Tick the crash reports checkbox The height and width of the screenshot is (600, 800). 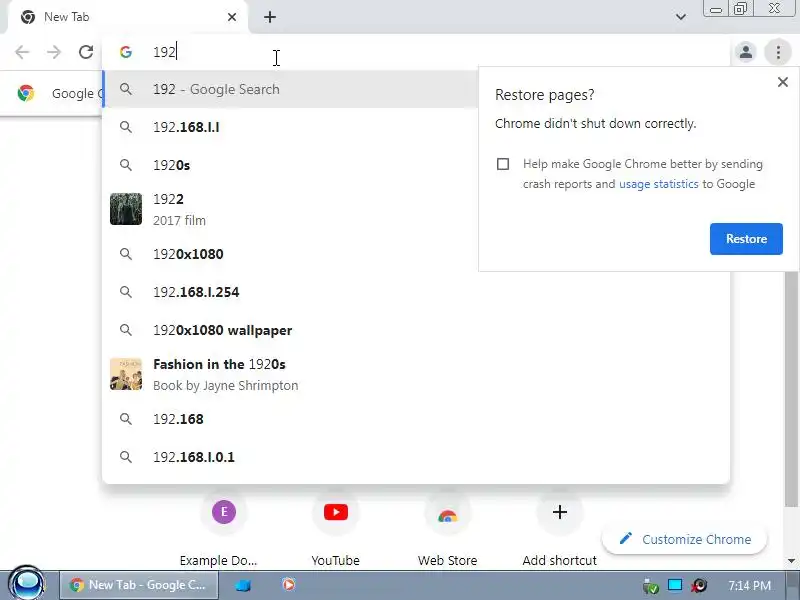point(503,164)
